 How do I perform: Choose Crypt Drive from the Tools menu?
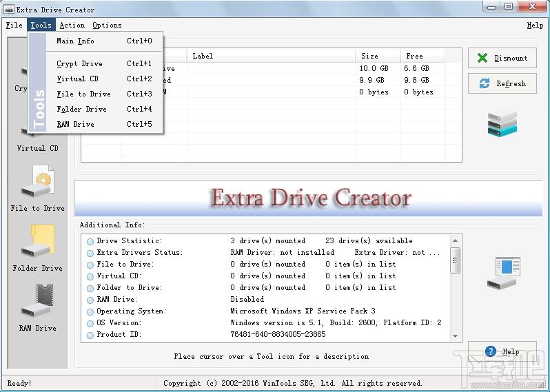coord(104,63)
